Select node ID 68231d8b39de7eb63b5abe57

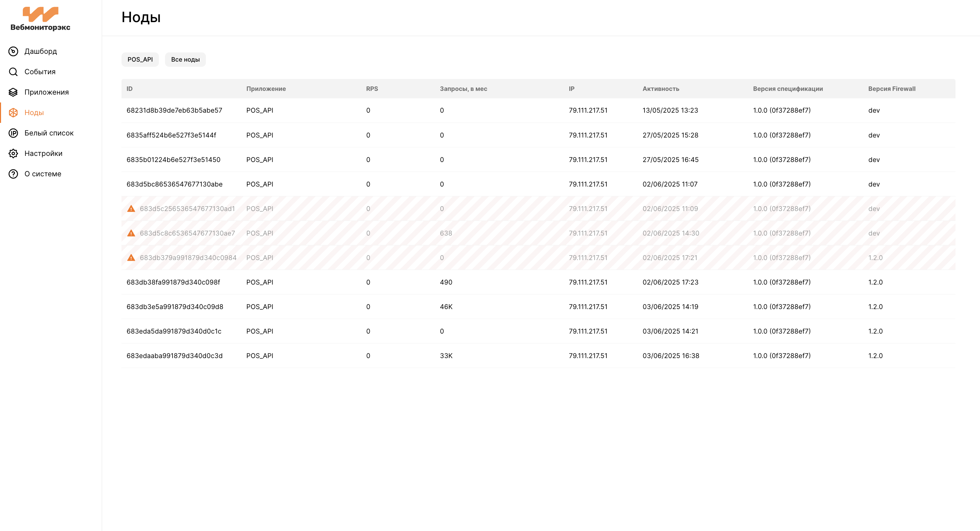pyautogui.click(x=174, y=110)
